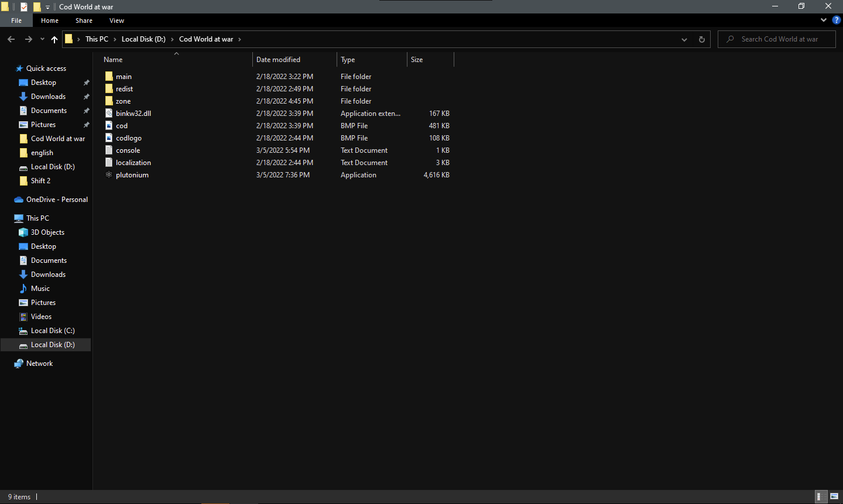Select the cod BMP file icon
843x504 pixels.
(x=109, y=126)
